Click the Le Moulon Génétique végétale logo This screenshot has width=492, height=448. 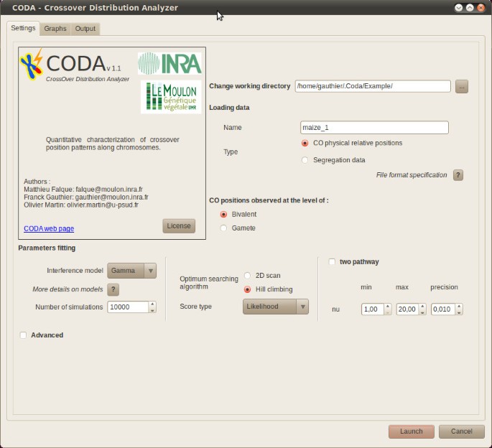(171, 96)
